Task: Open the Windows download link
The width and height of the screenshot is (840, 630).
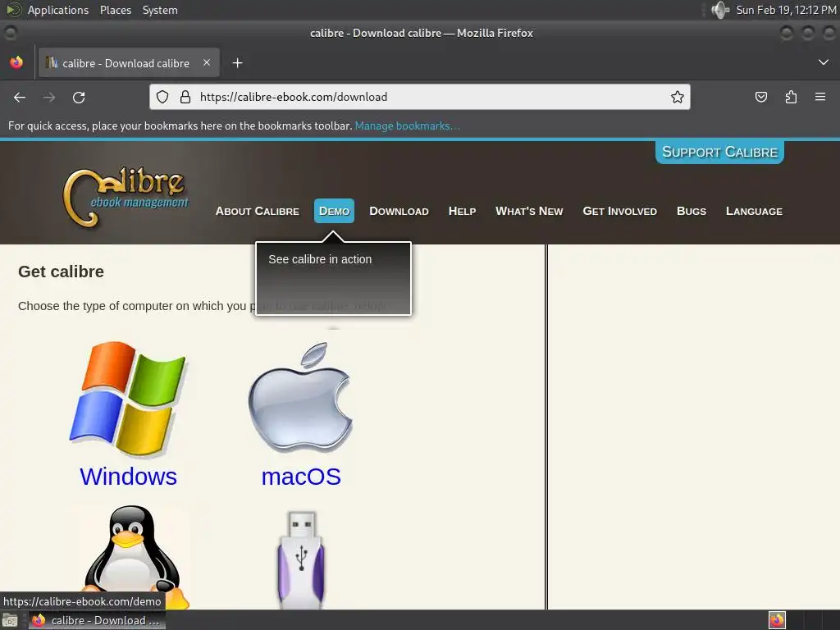Action: coord(128,477)
